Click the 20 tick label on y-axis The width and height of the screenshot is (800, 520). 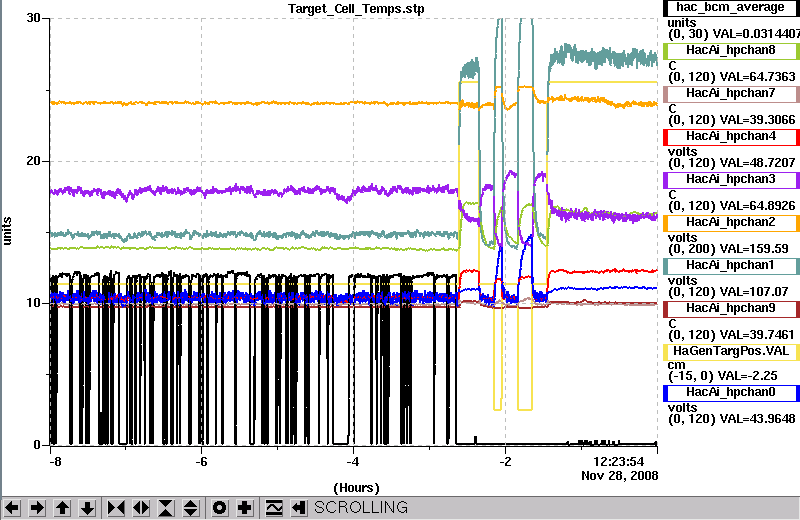click(33, 161)
